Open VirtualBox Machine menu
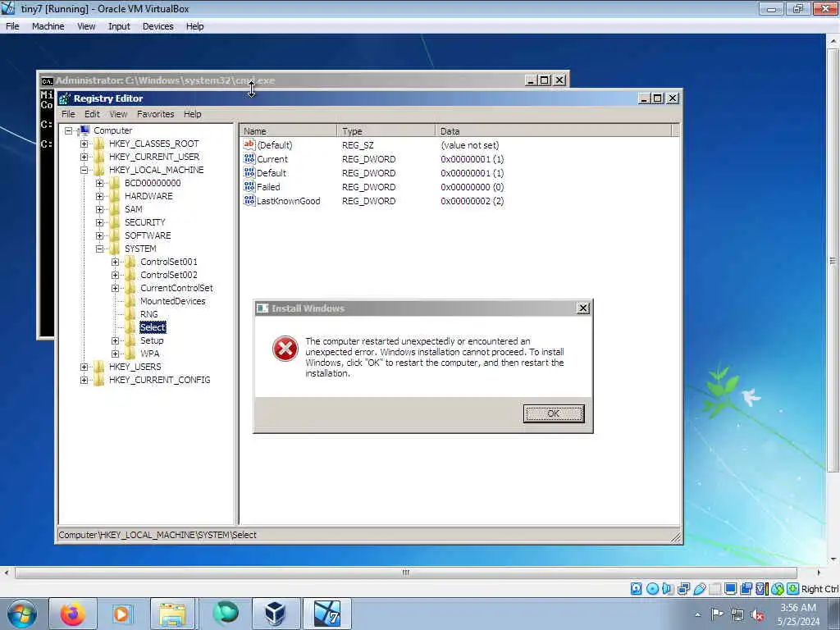 tap(48, 26)
